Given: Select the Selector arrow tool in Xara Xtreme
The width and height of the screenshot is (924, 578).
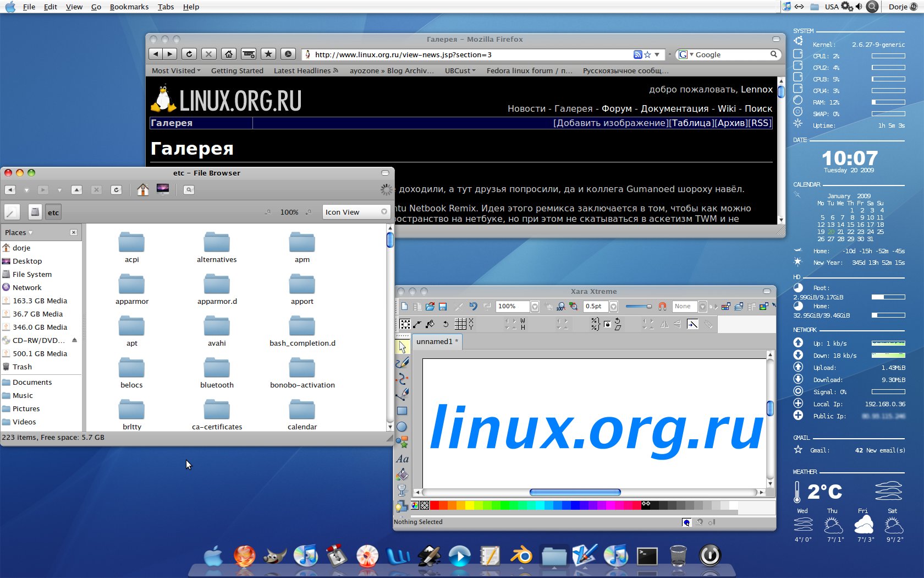Looking at the screenshot, I should click(x=402, y=347).
